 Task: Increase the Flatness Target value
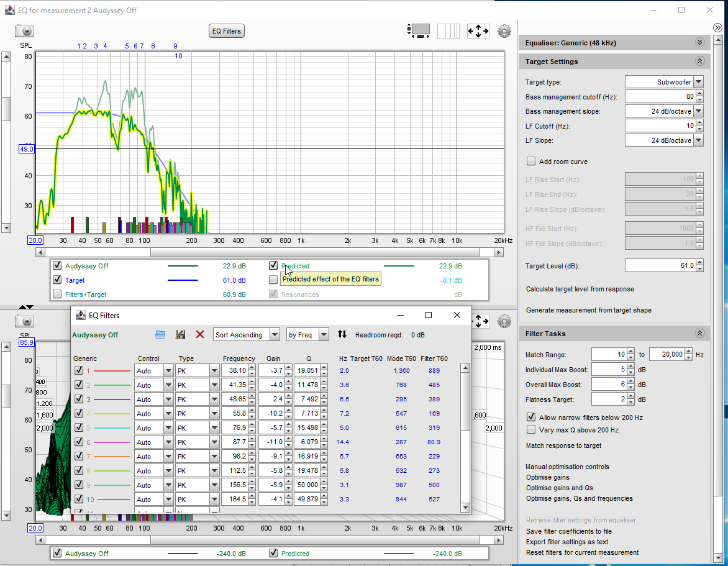630,396
